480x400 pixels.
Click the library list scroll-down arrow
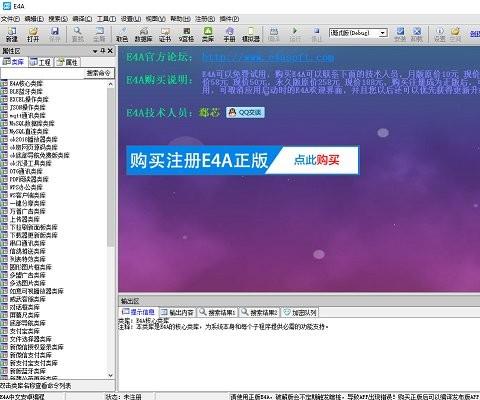point(111,375)
